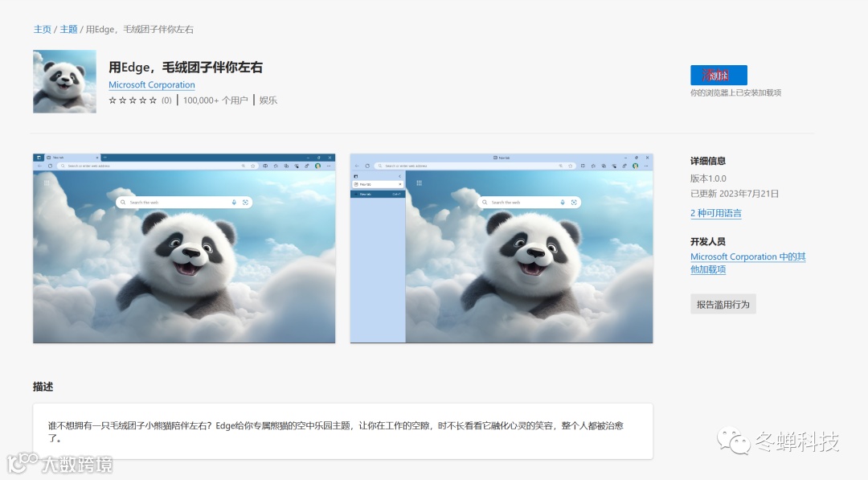Click the 描述 heading
Image resolution: width=868 pixels, height=480 pixels.
(x=43, y=387)
